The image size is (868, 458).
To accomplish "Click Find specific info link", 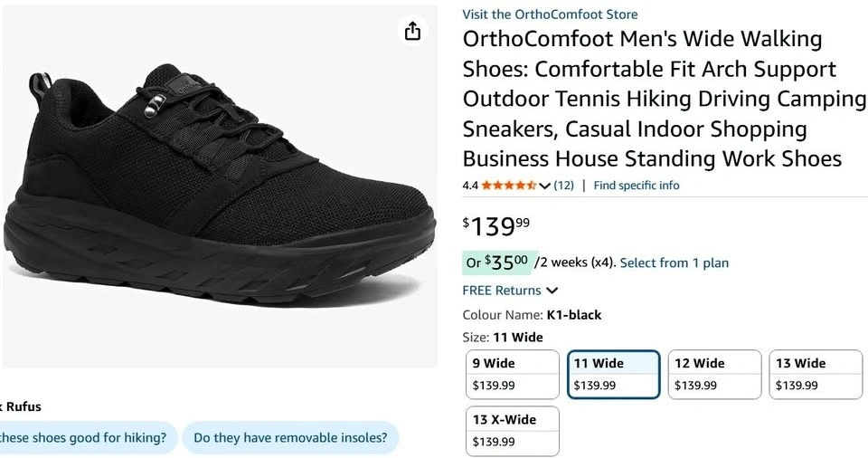I will (636, 186).
